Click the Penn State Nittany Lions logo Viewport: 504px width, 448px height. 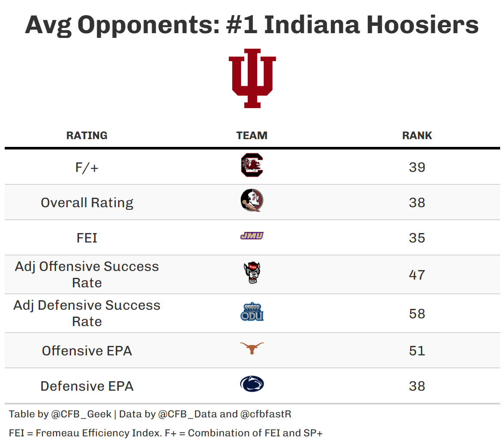[252, 384]
